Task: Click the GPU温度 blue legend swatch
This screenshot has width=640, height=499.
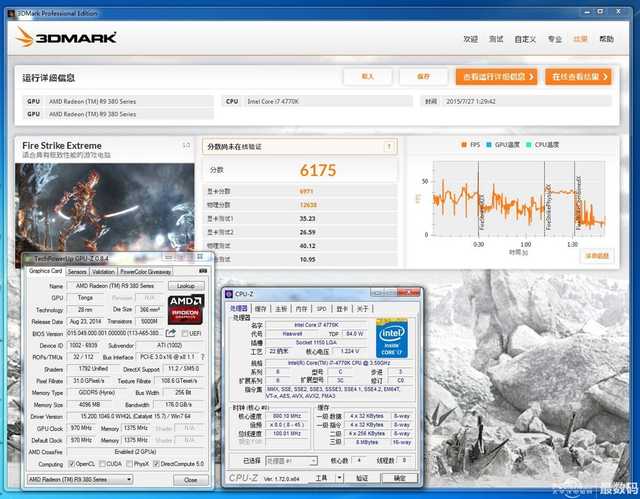Action: [x=489, y=145]
